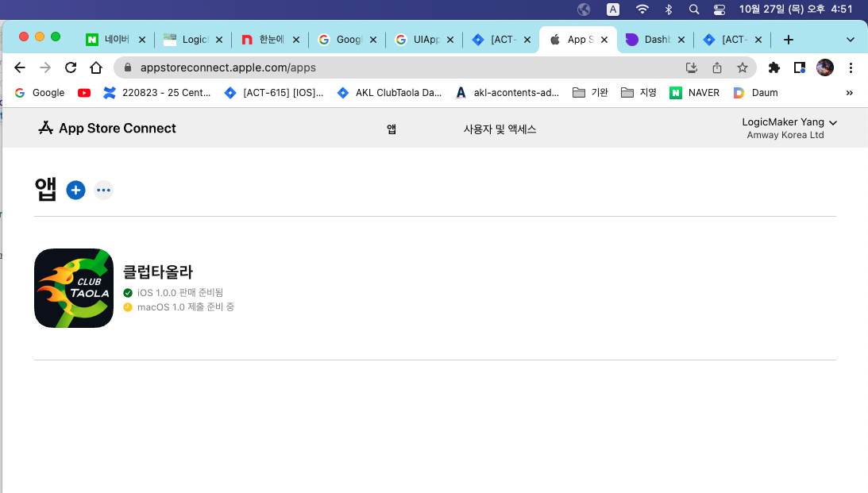This screenshot has height=493, width=868.
Task: Click the address bar URL field
Action: (397, 67)
